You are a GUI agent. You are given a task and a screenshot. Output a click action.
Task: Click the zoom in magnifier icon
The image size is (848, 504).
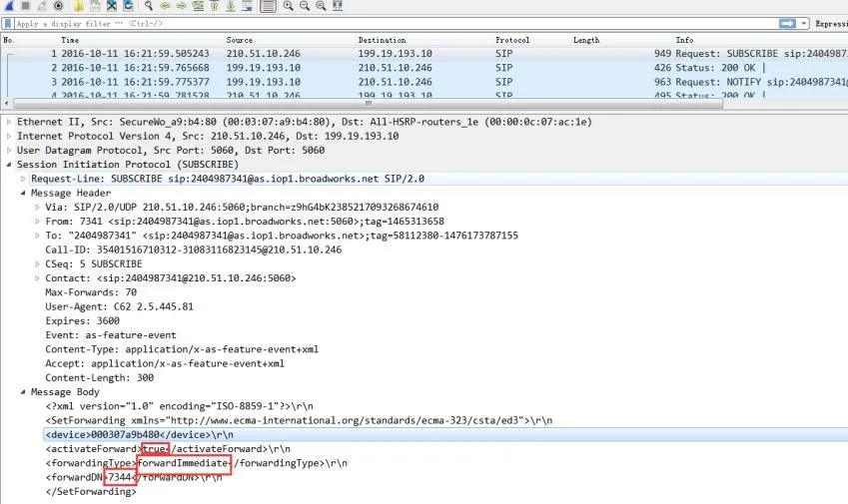click(288, 6)
